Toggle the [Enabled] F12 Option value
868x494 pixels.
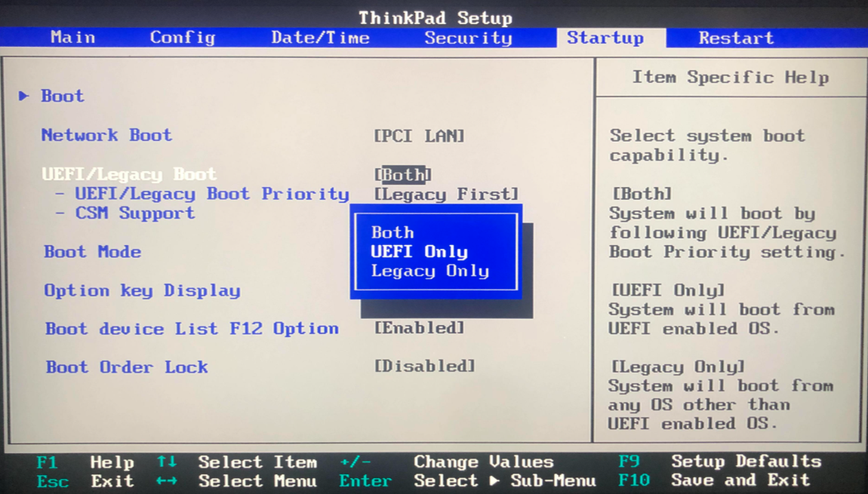419,328
